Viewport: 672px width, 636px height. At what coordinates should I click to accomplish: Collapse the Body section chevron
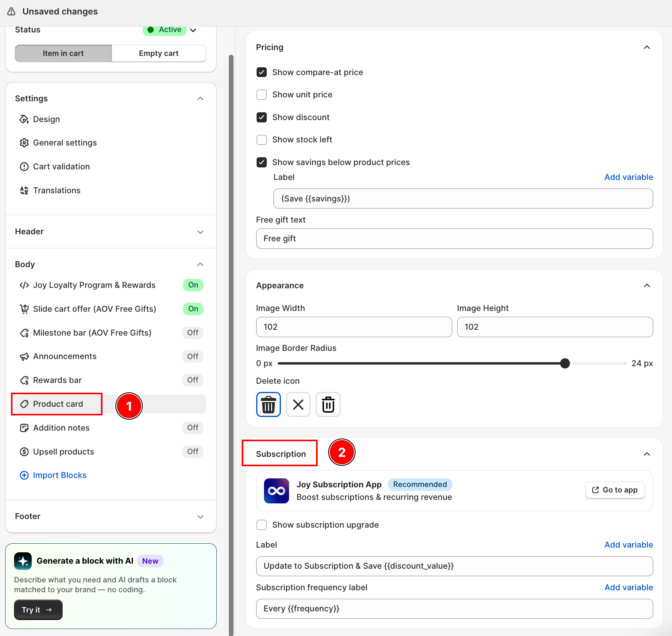coord(200,264)
